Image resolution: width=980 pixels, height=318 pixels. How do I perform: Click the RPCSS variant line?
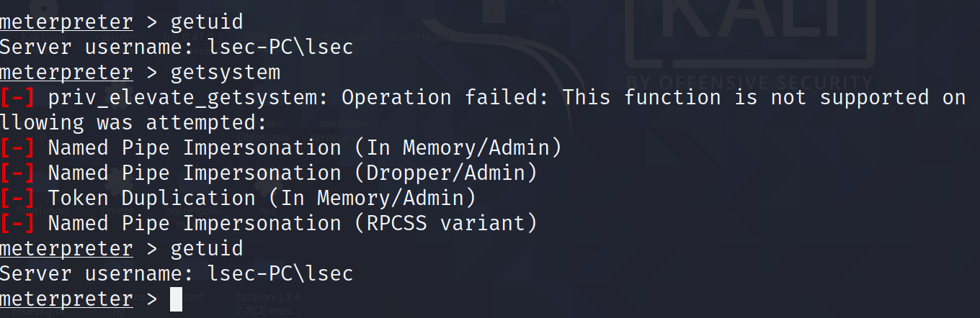click(292, 224)
